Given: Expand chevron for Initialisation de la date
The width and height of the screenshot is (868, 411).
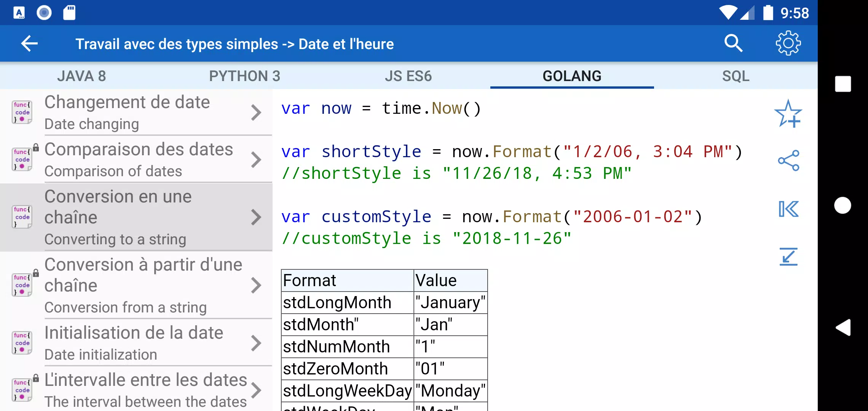Looking at the screenshot, I should tap(256, 343).
